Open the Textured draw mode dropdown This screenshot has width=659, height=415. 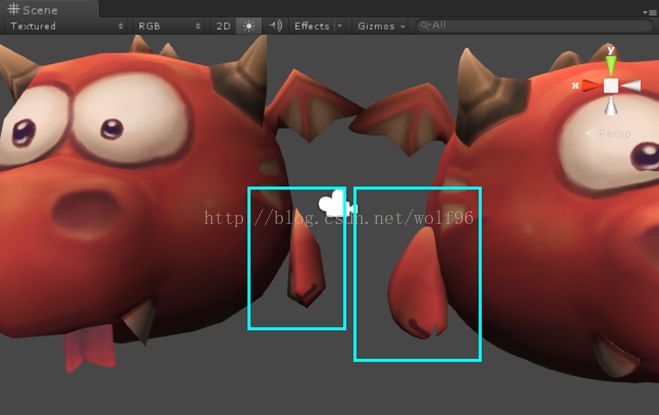tap(66, 26)
